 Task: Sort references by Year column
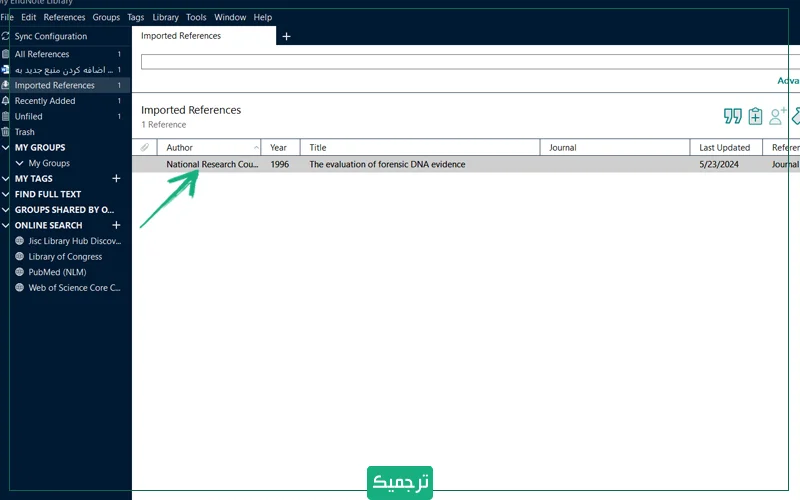pos(279,148)
